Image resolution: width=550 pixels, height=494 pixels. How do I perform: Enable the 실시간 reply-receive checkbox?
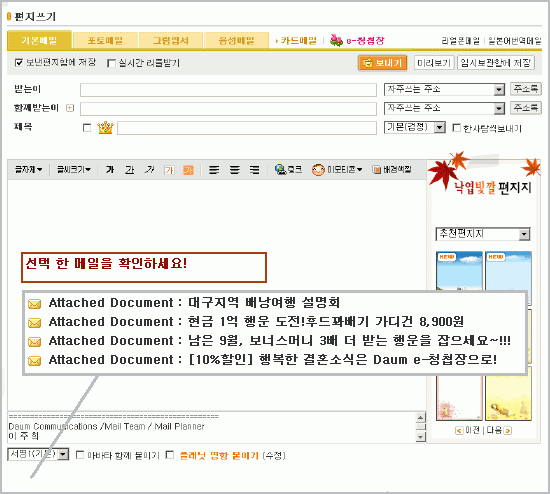111,63
